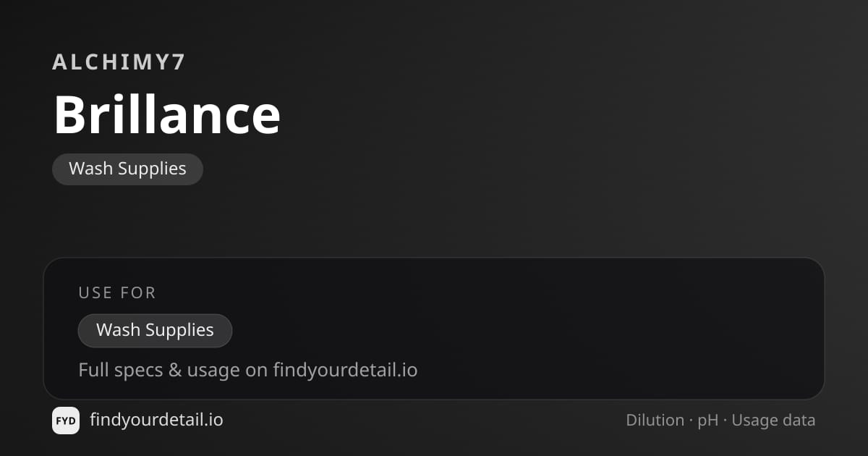The height and width of the screenshot is (456, 868).
Task: Select the Wash Supplies tag below the title
Action: pos(127,169)
